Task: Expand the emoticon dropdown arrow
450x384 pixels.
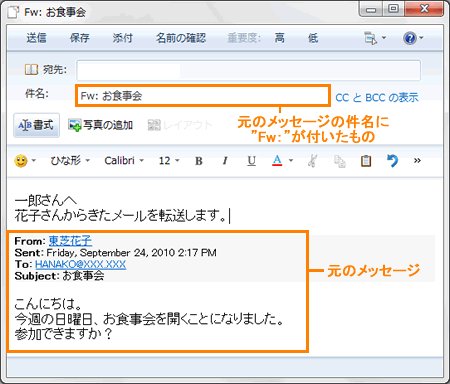Action: tap(33, 161)
